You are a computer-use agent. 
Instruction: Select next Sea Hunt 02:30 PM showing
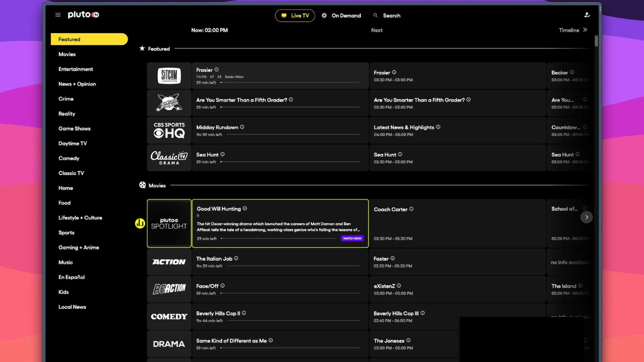[x=458, y=158]
